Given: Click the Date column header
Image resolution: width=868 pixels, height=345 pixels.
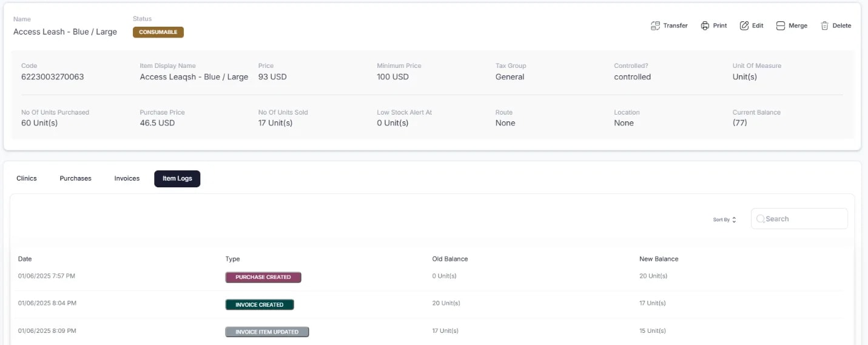Looking at the screenshot, I should [25, 259].
